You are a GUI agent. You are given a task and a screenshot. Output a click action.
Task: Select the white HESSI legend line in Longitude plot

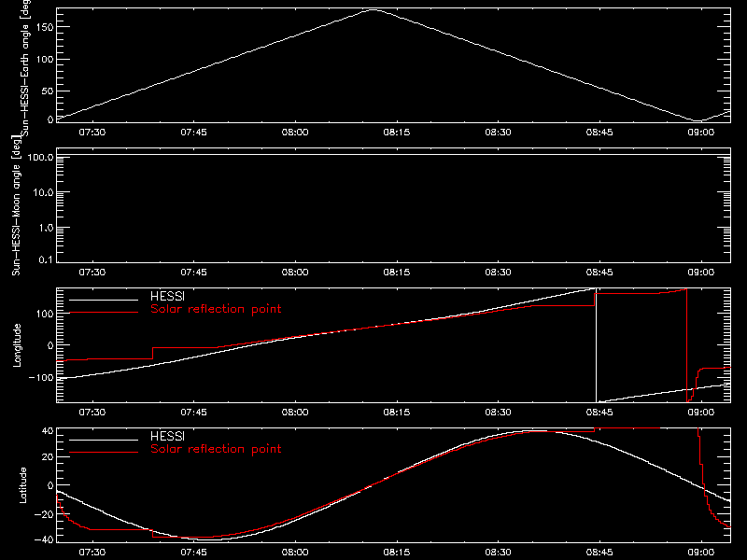(104, 300)
